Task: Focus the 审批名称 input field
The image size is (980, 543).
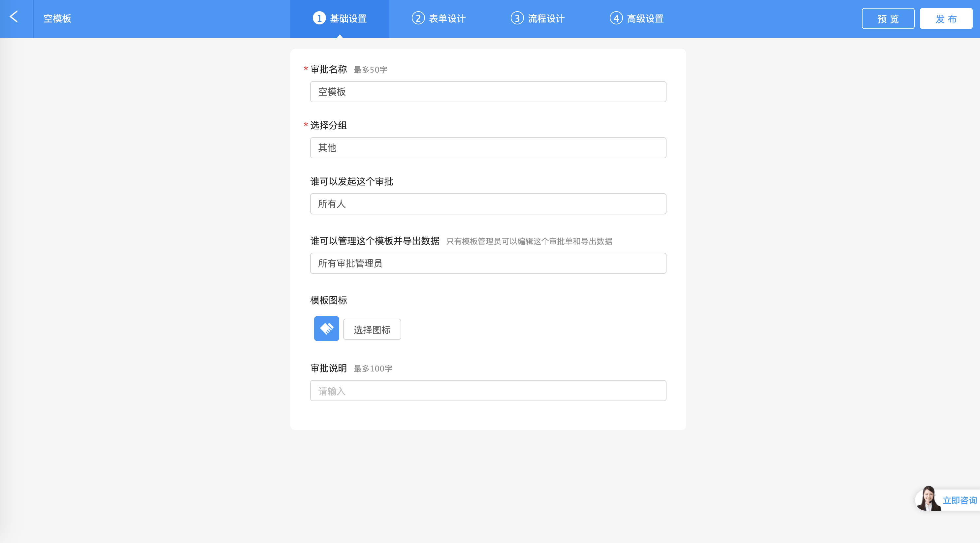Action: 488,92
